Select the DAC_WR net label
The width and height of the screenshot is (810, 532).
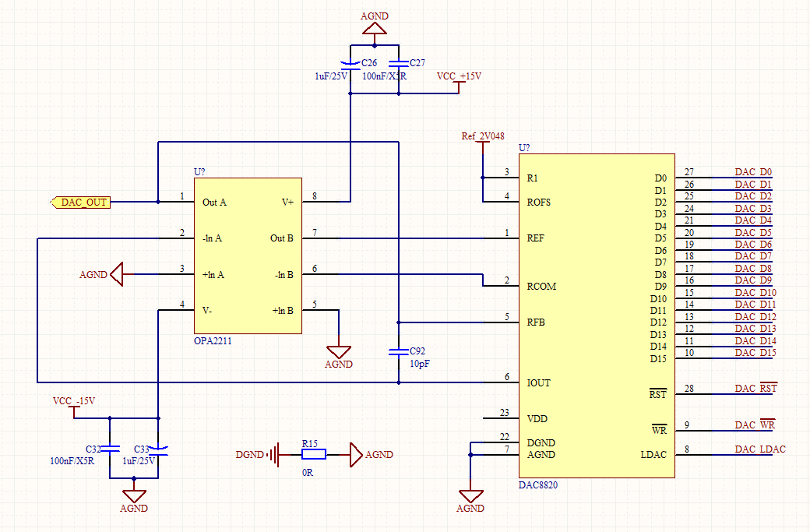click(755, 425)
